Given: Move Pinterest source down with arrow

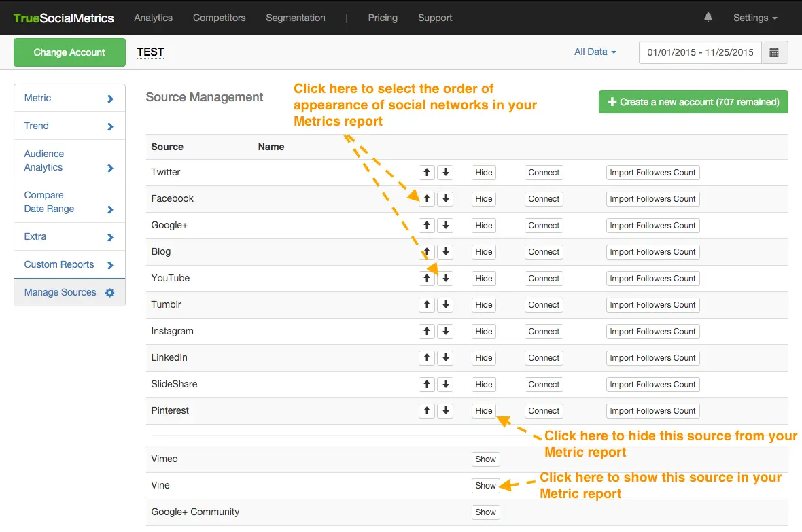Looking at the screenshot, I should point(445,411).
